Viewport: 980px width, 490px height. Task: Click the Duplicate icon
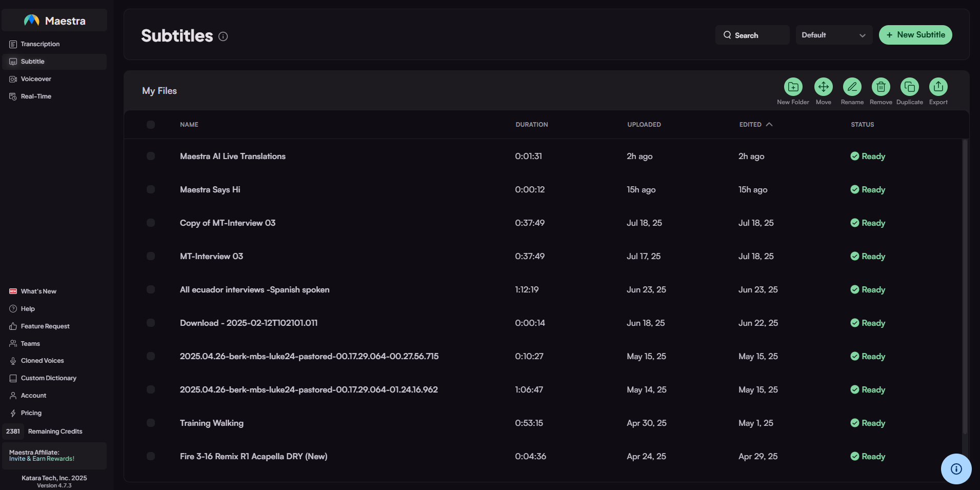tap(909, 87)
